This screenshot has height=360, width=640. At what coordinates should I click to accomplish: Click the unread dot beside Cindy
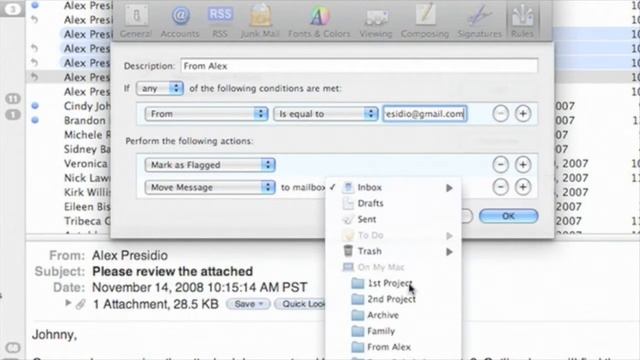pos(35,106)
